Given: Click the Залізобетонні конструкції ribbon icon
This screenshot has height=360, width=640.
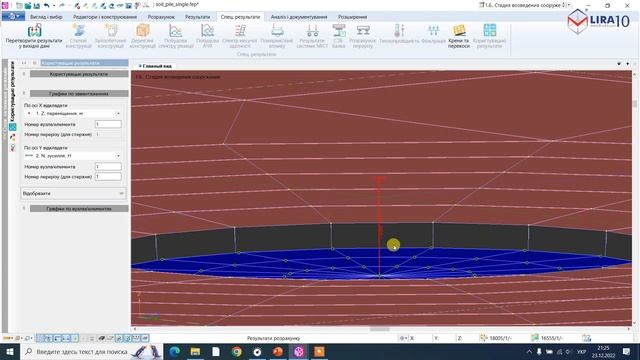Looking at the screenshot, I should point(110,36).
